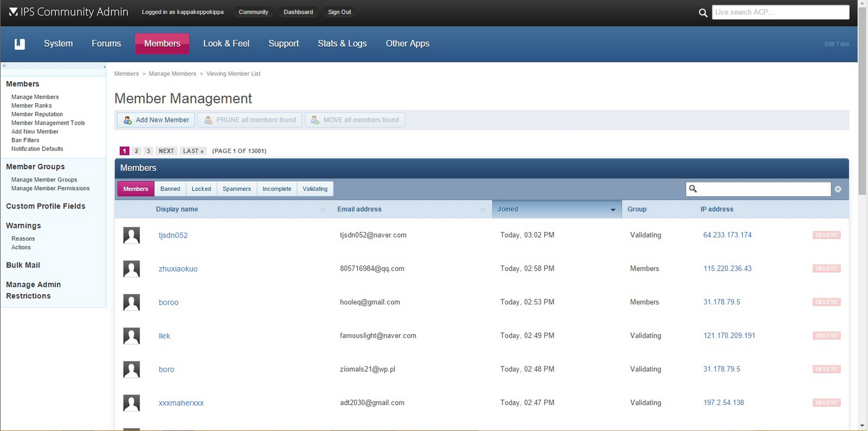Click the avatar icon next to zhuxiaokuo

click(132, 269)
